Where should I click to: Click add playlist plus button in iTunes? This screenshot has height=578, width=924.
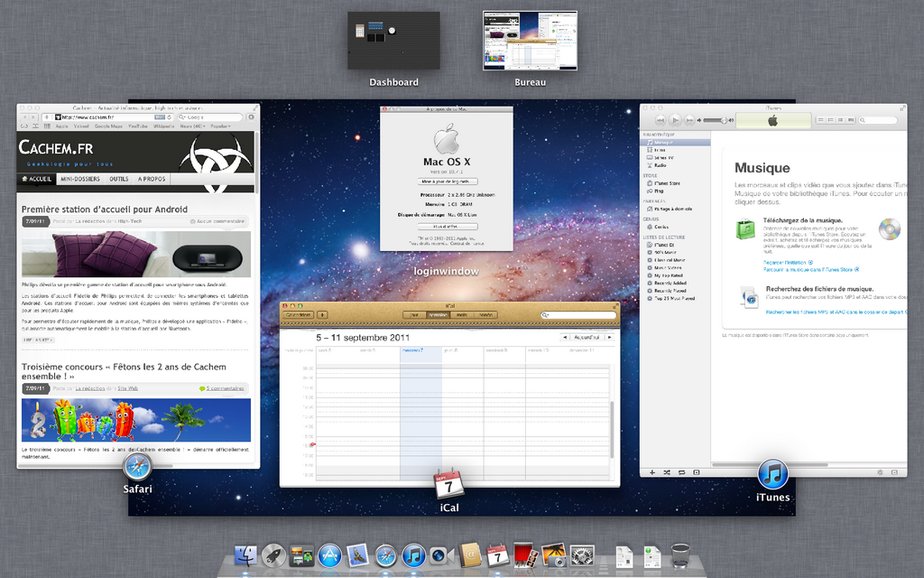652,472
